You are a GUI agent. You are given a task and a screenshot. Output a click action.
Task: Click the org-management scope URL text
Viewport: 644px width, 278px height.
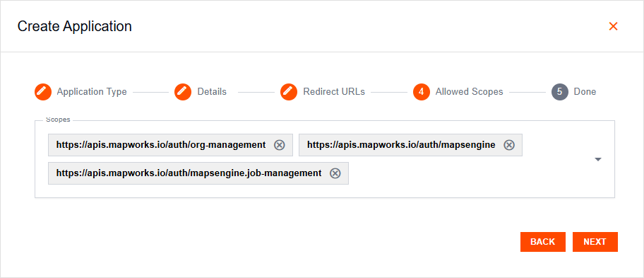click(161, 145)
